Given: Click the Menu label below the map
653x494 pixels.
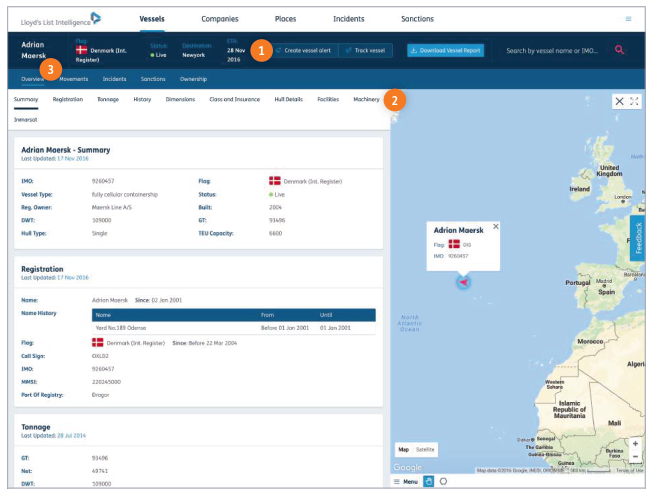Looking at the screenshot, I should (410, 482).
